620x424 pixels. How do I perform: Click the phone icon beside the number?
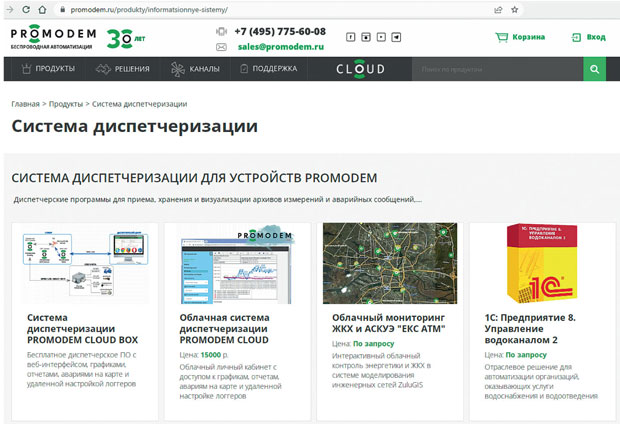click(x=221, y=32)
